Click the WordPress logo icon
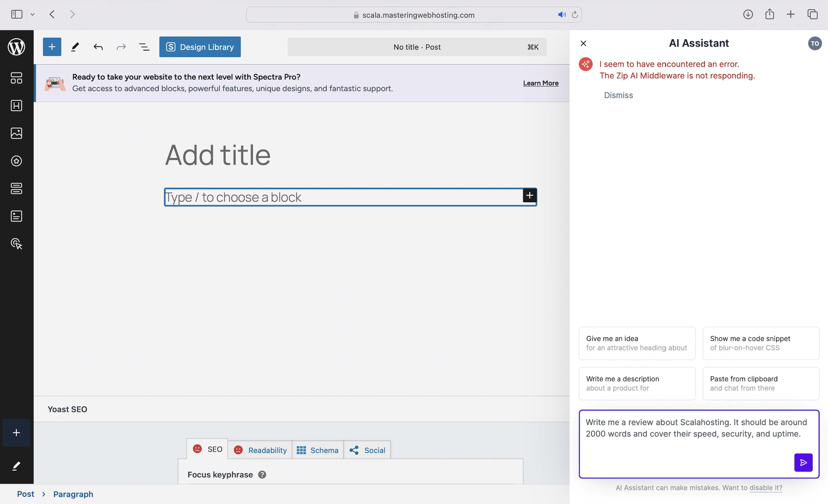828x504 pixels. point(16,46)
